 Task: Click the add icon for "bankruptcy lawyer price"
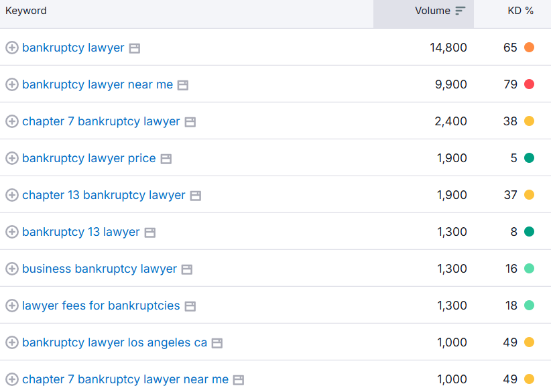coord(12,158)
